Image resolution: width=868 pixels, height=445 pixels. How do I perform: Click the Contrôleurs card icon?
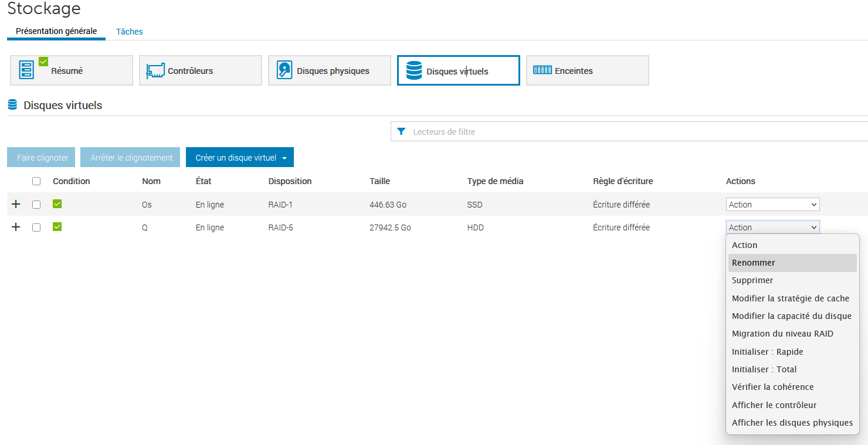[x=155, y=71]
